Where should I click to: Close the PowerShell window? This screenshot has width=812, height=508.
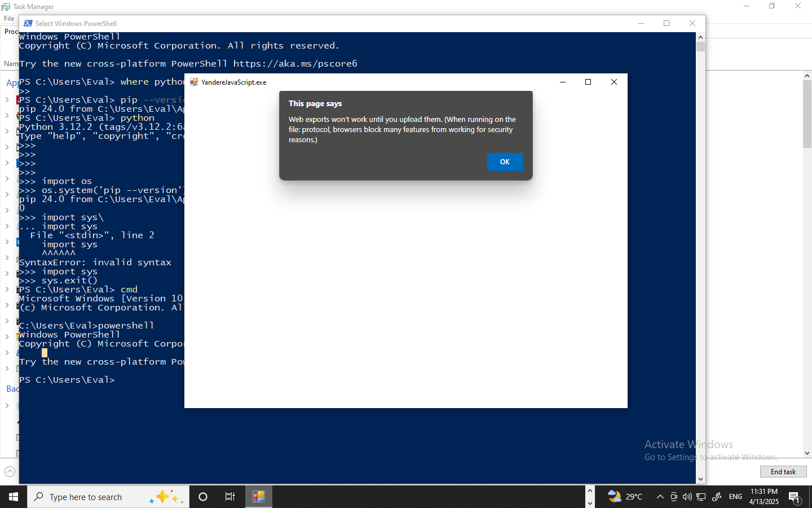tap(692, 23)
